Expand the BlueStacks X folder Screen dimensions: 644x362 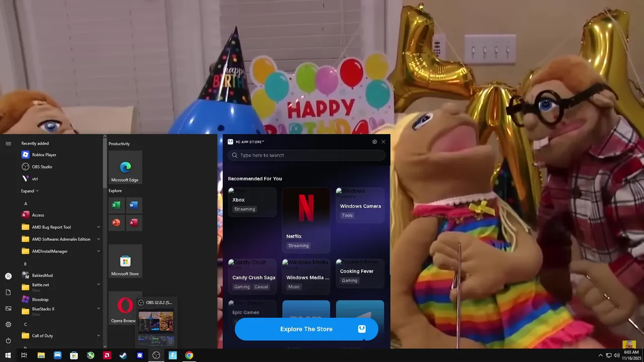[x=99, y=309]
